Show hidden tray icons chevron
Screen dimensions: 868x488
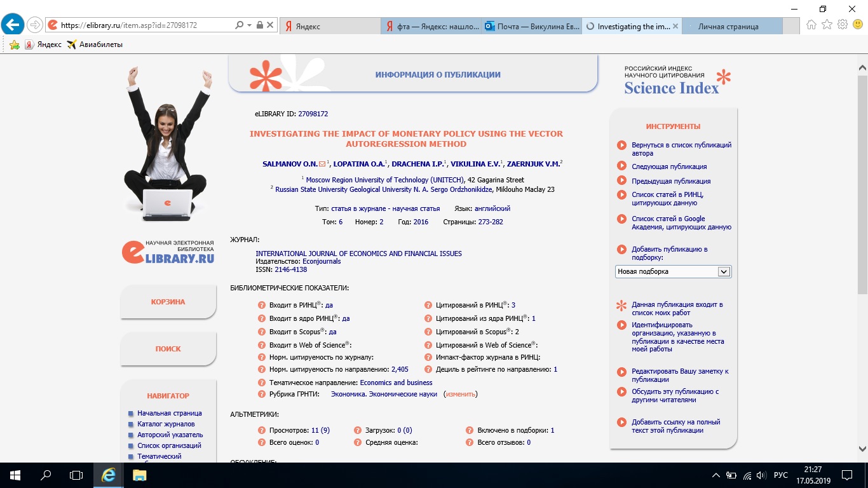716,475
